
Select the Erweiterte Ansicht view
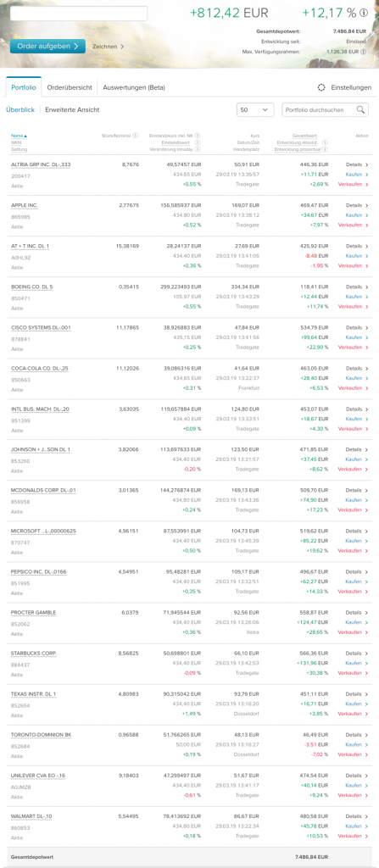(73, 109)
